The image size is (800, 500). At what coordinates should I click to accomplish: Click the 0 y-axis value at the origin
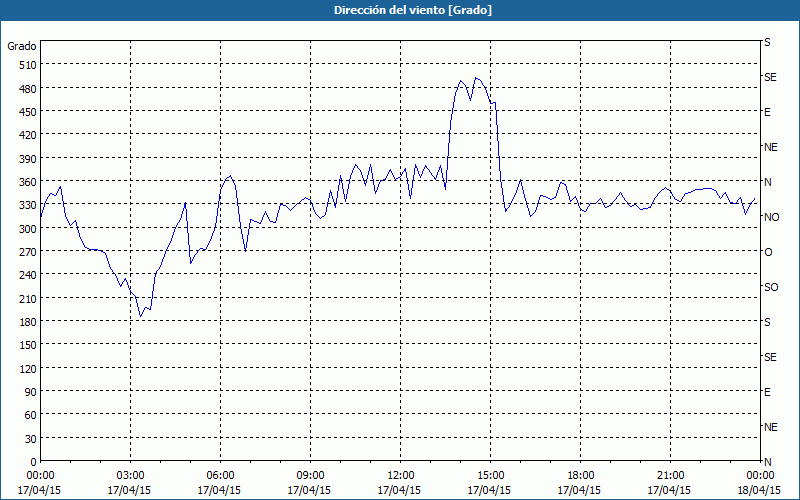(x=34, y=462)
